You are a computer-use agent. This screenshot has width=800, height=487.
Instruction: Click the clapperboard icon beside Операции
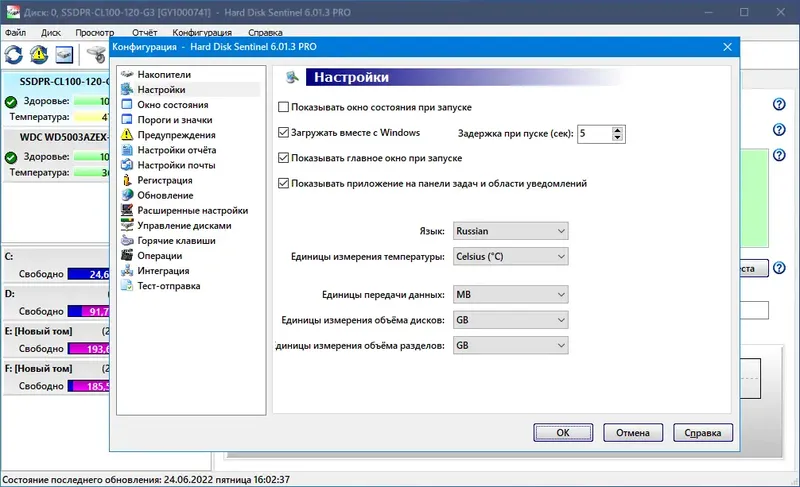point(127,255)
